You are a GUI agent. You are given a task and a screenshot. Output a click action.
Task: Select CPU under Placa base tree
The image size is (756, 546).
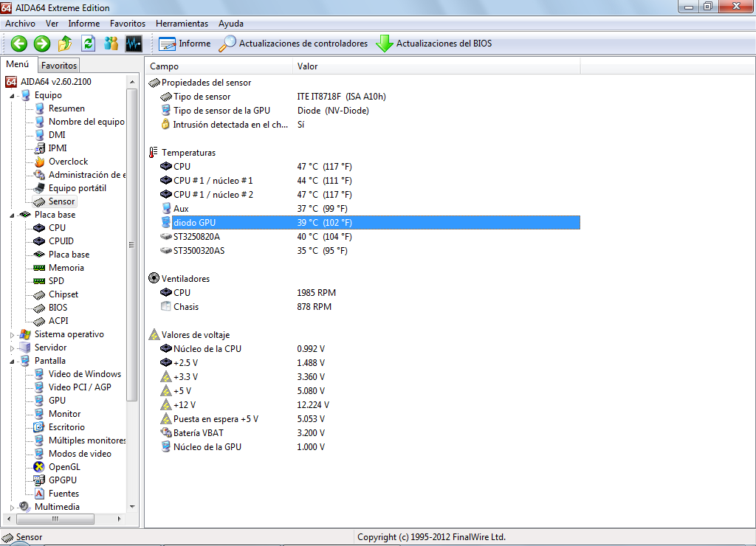click(x=57, y=227)
